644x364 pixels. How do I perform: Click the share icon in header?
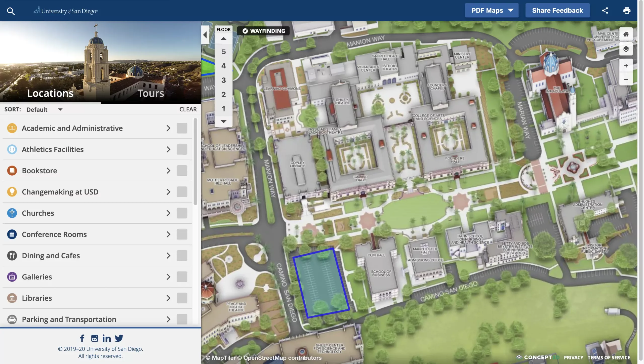pos(605,10)
